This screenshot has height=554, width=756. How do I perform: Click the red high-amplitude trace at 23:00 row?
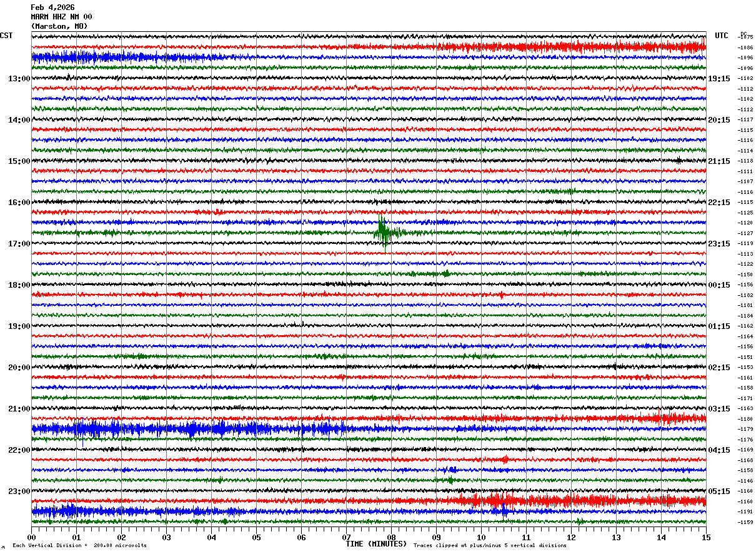click(581, 501)
